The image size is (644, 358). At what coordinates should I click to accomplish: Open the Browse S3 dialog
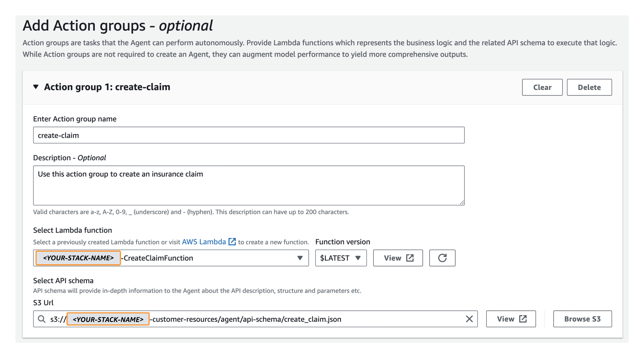tap(582, 319)
